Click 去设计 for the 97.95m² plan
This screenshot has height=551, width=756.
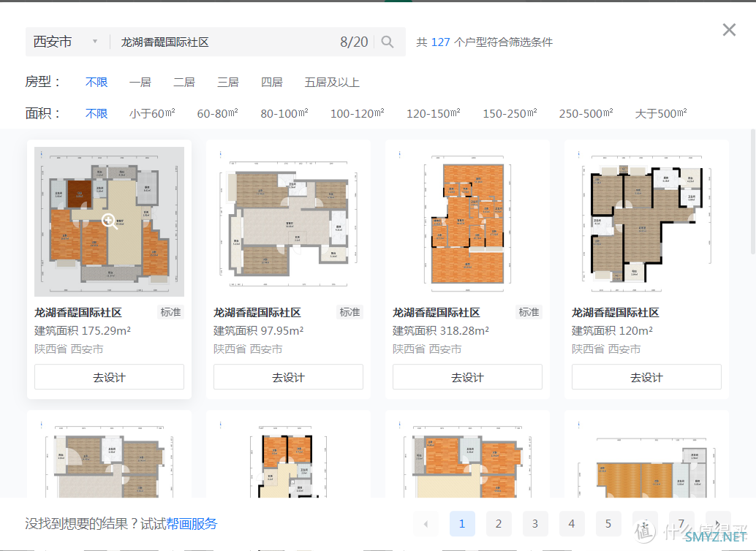(288, 377)
